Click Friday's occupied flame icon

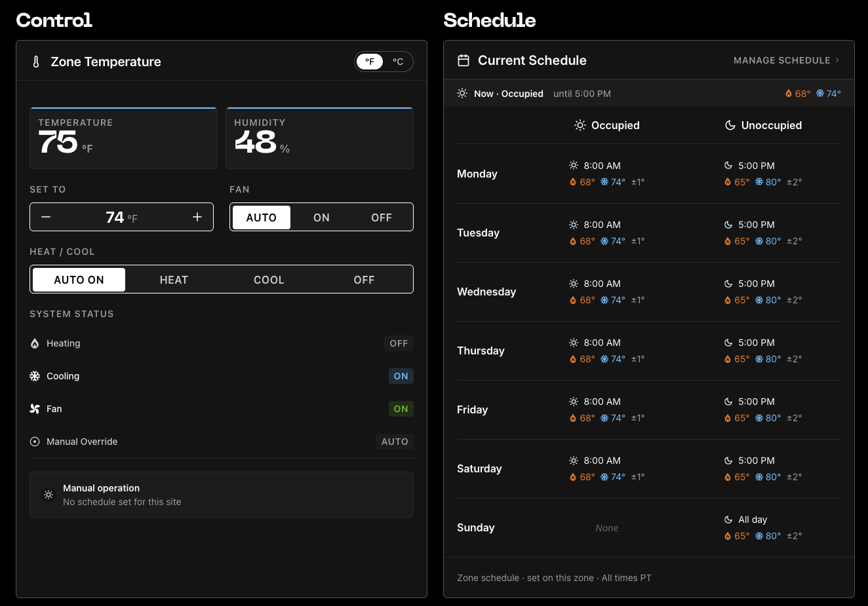point(573,418)
